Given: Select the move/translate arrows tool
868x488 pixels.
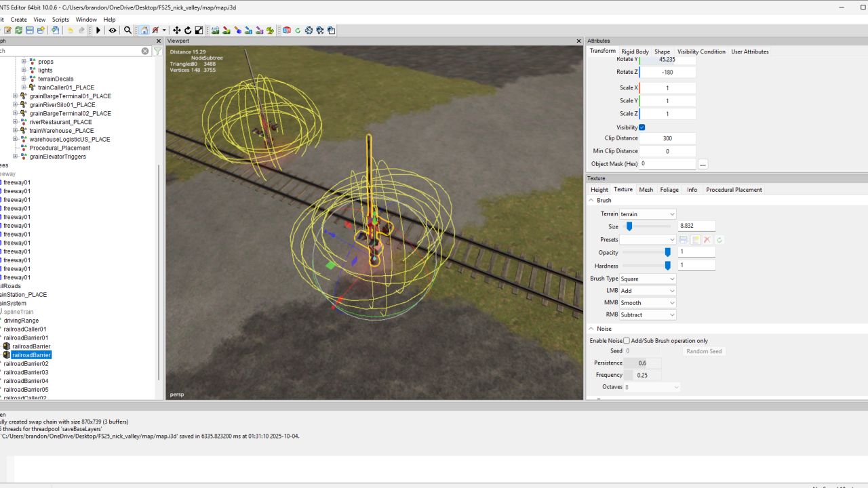Looking at the screenshot, I should [x=177, y=30].
